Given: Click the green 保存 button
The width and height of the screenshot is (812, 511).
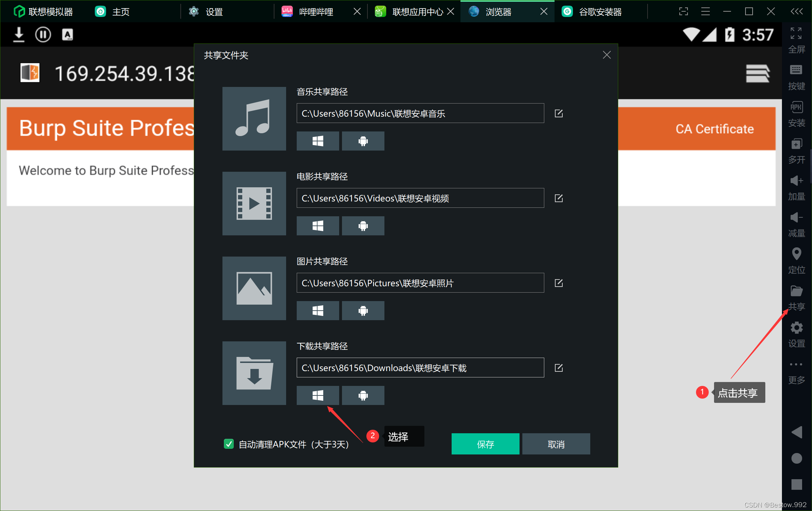Looking at the screenshot, I should coord(485,444).
